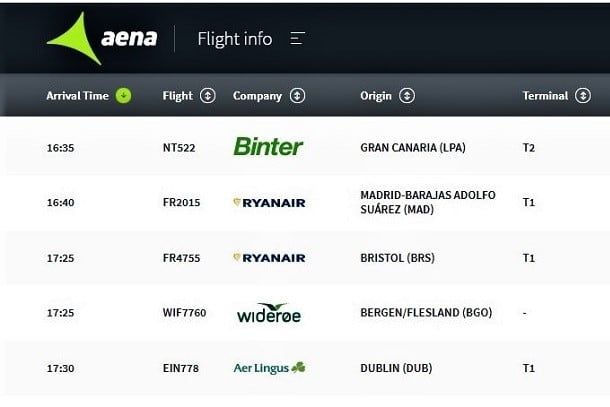Click the Binter airline logo

click(x=268, y=147)
